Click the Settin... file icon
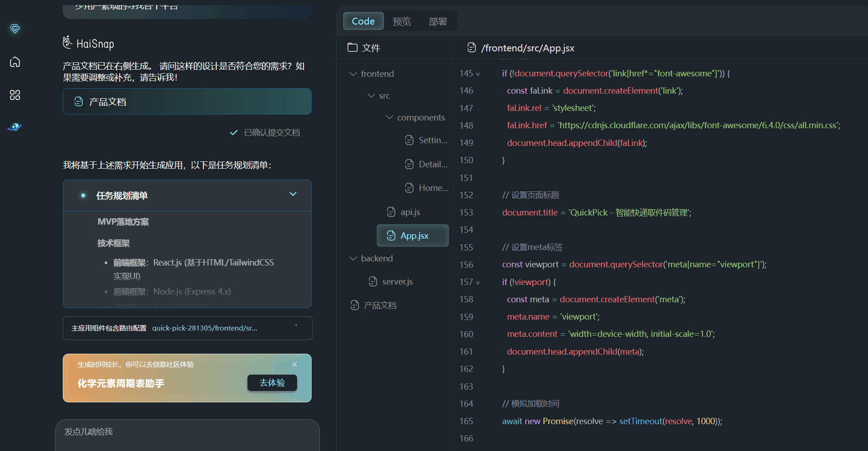 [409, 140]
